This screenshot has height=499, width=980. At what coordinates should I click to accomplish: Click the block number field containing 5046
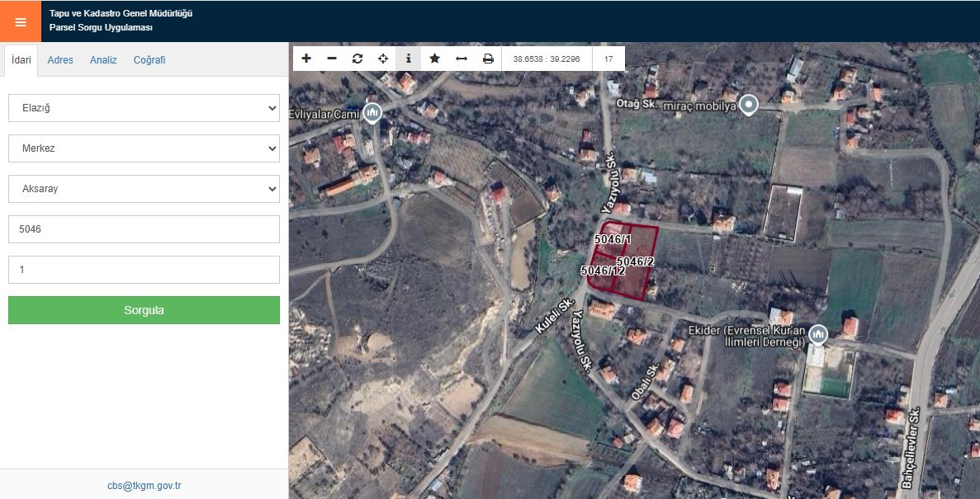[x=144, y=229]
